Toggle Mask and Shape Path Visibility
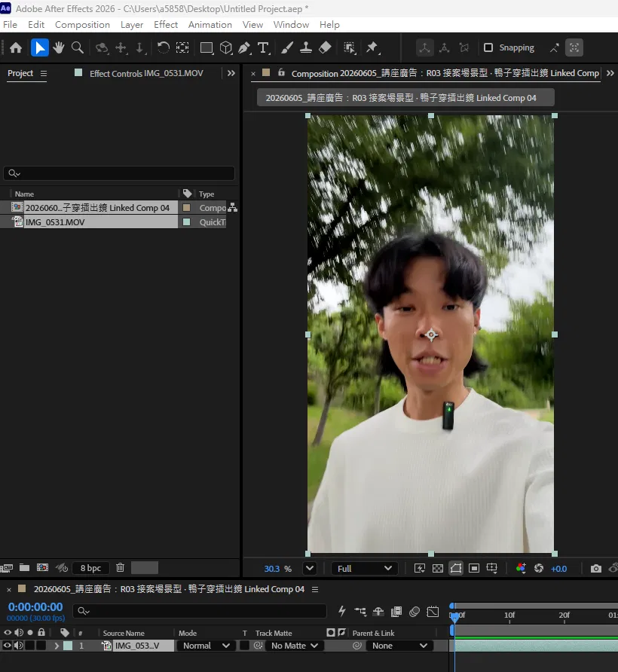The width and height of the screenshot is (618, 672). tap(456, 569)
